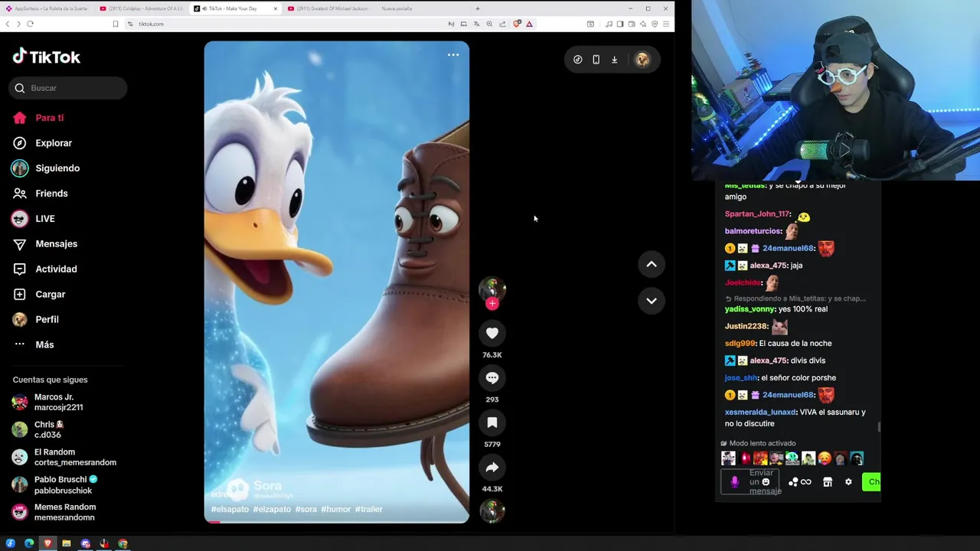
Task: Open Brave Rewards triangle icon
Action: (529, 24)
